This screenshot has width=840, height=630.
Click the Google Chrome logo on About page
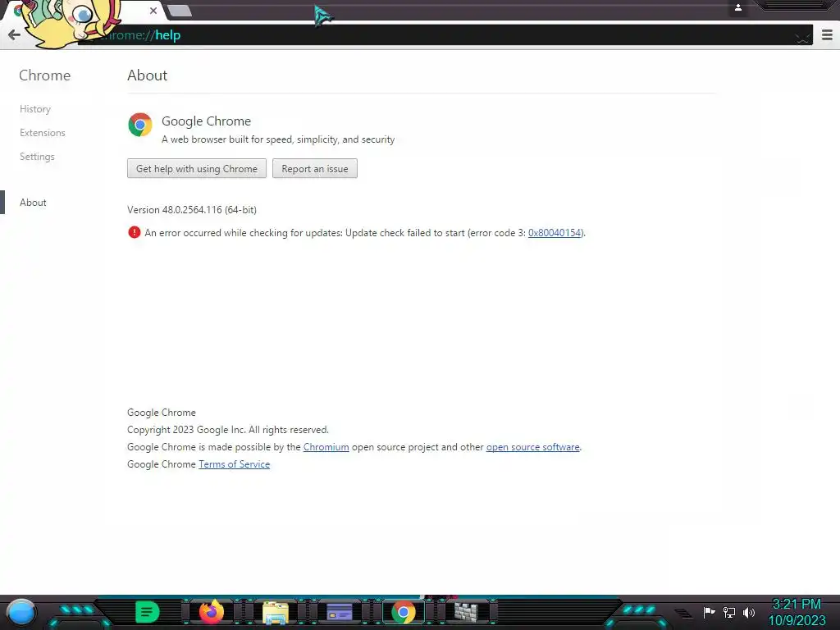139,125
